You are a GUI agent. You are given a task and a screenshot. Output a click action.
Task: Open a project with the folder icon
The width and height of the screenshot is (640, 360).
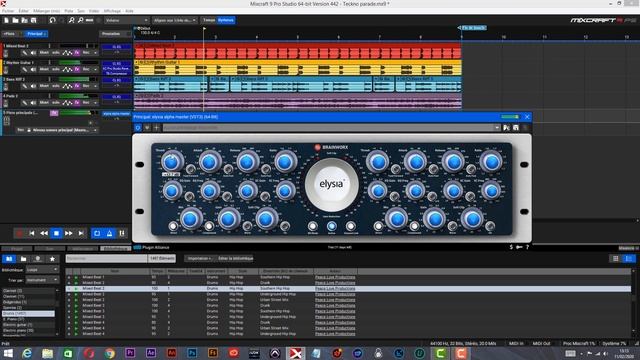point(15,20)
